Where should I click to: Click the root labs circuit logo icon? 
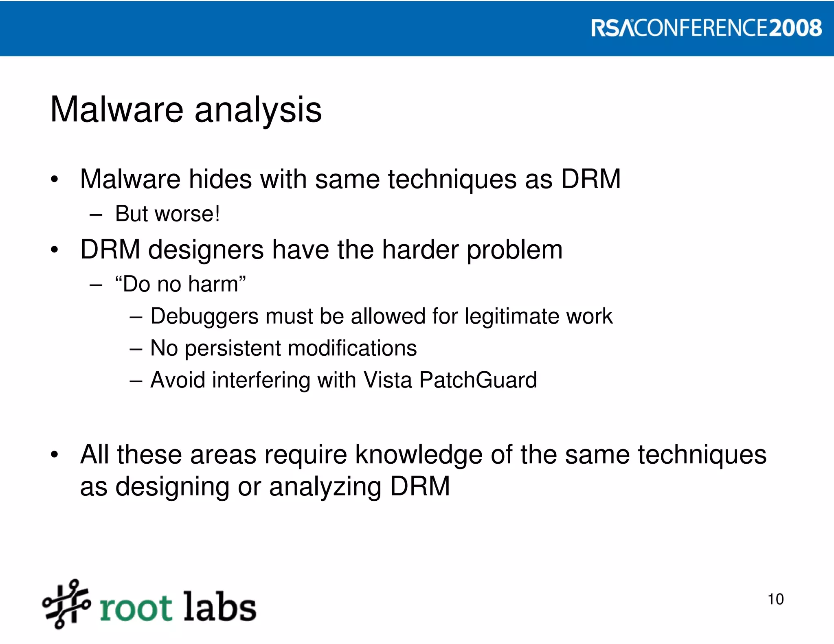click(66, 604)
